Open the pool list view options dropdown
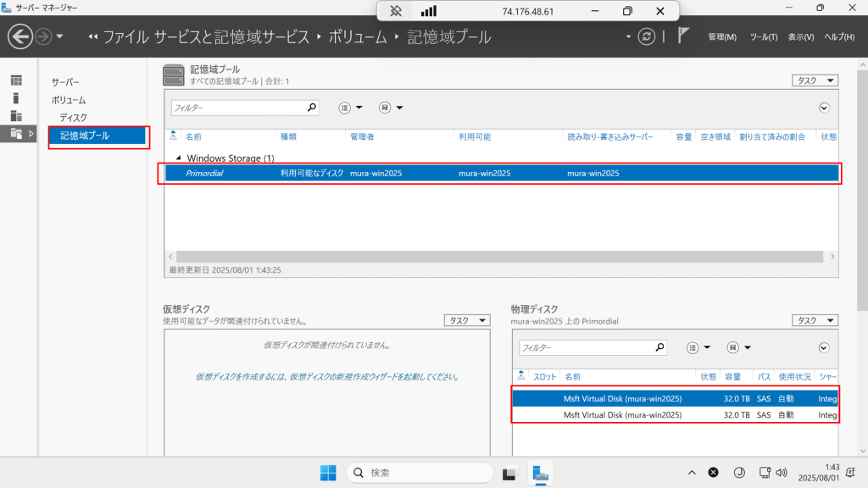 pyautogui.click(x=350, y=108)
